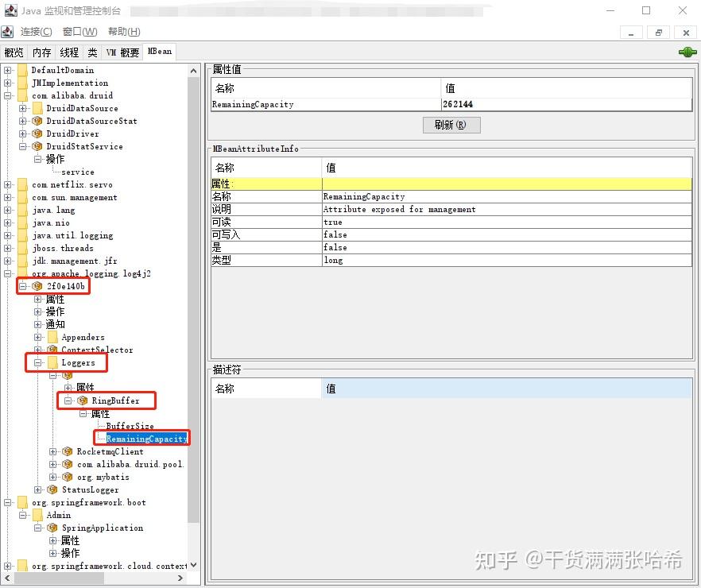The width and height of the screenshot is (701, 588).
Task: Select the DruidDriver bean icon
Action: click(x=37, y=133)
